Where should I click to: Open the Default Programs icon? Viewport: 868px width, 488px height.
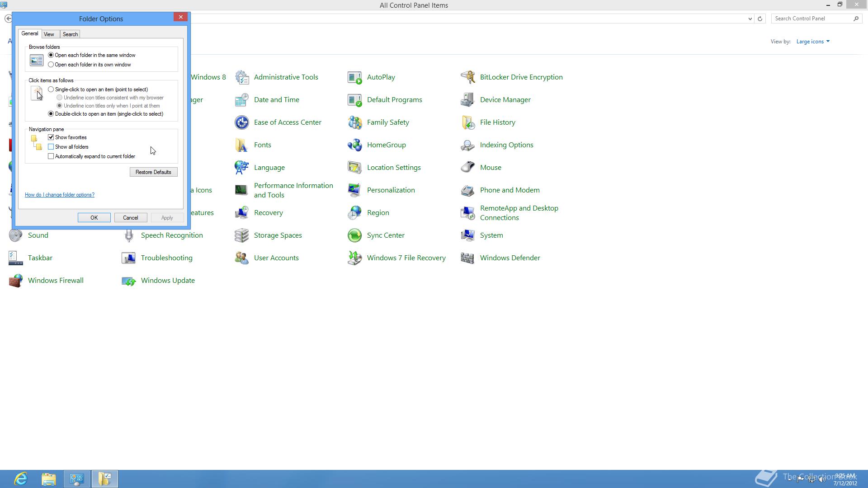355,100
